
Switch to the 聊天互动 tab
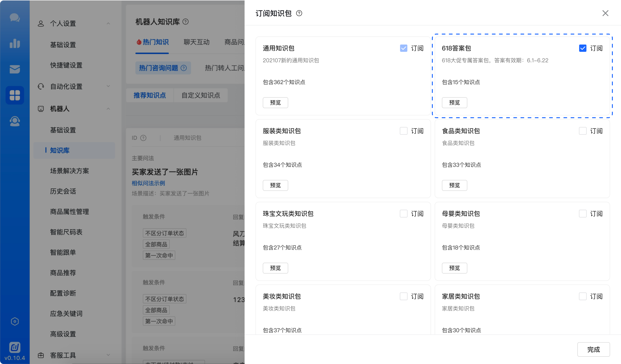tap(196, 42)
